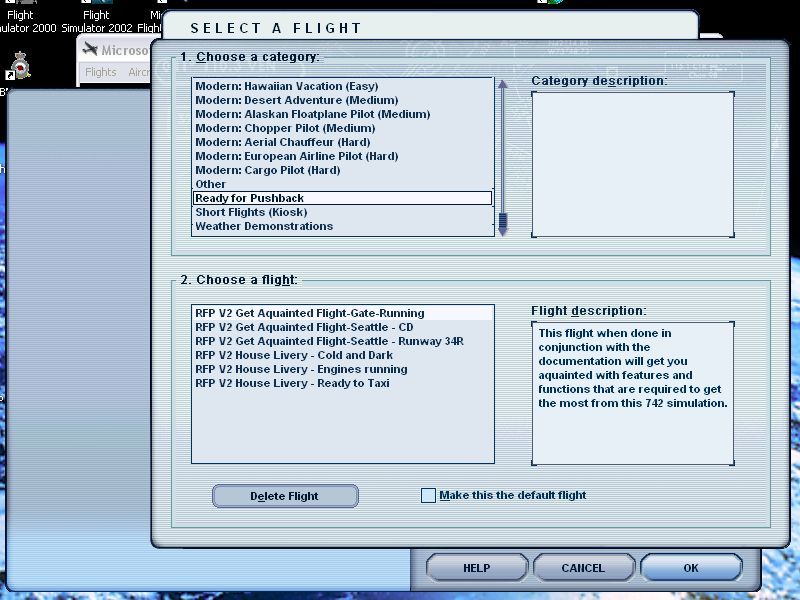Click the airplane icon on the Microsoft title bar

click(91, 50)
